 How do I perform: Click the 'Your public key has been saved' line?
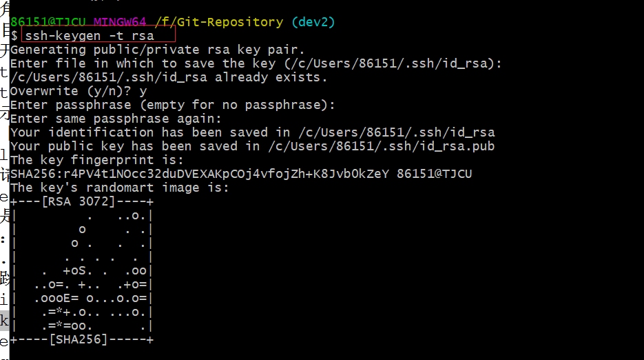coord(252,146)
